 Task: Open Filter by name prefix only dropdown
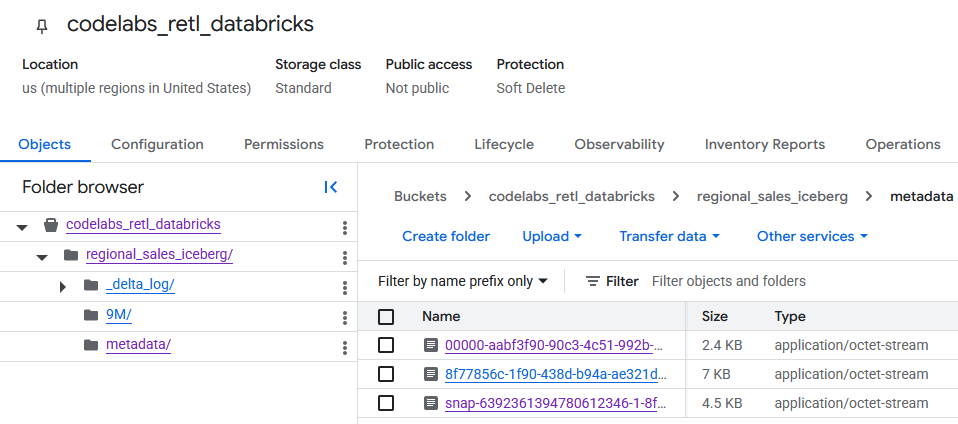463,281
